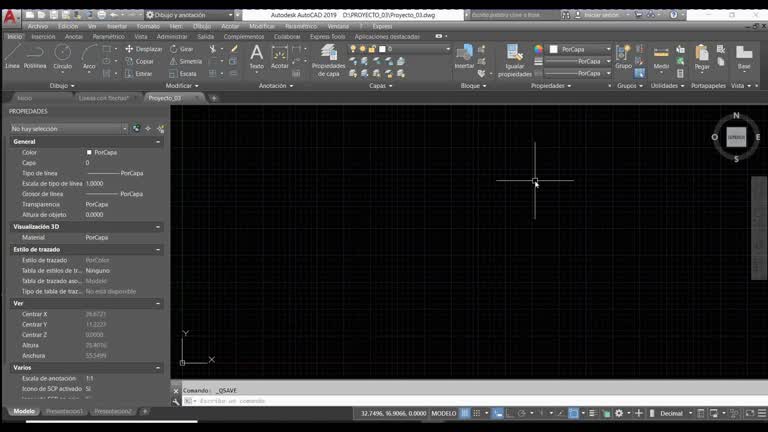Activate the Estirar stretch tool
768x432 pixels.
139,73
